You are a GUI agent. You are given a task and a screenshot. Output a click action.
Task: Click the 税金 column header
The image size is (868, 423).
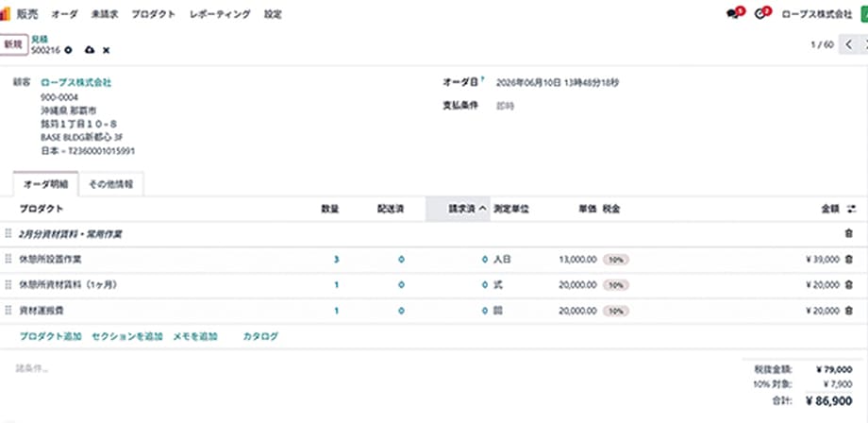[611, 209]
